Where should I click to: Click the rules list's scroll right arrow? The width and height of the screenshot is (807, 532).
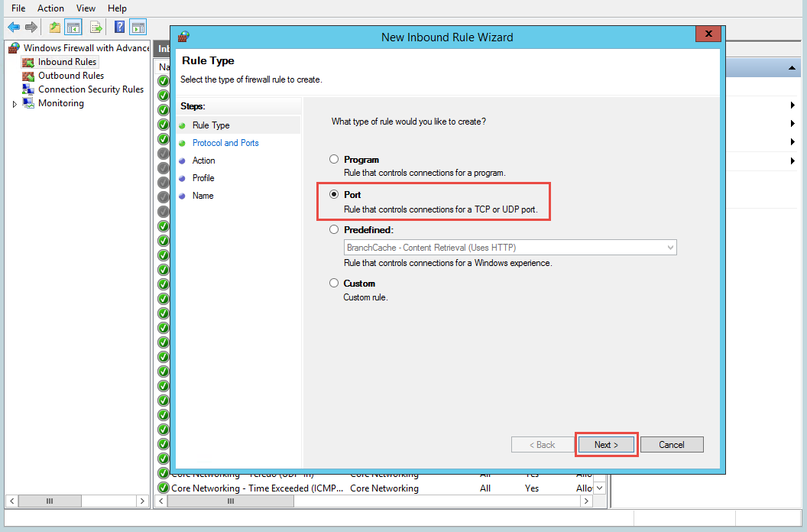click(x=586, y=501)
